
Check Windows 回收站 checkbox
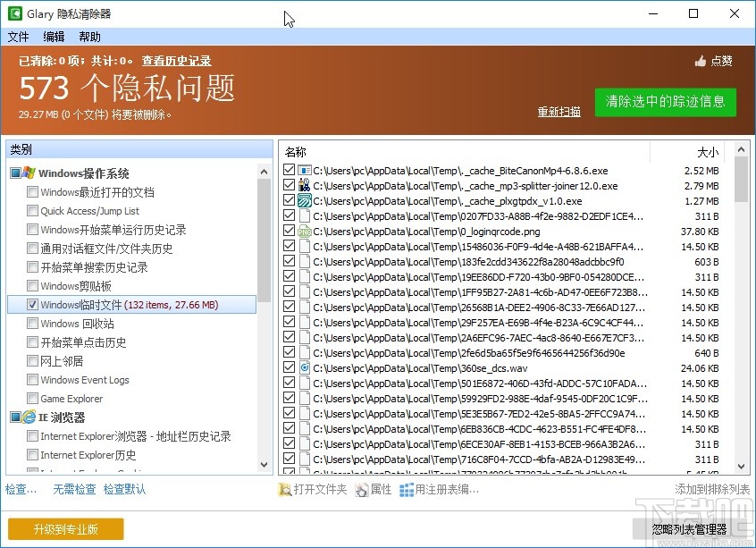click(32, 324)
